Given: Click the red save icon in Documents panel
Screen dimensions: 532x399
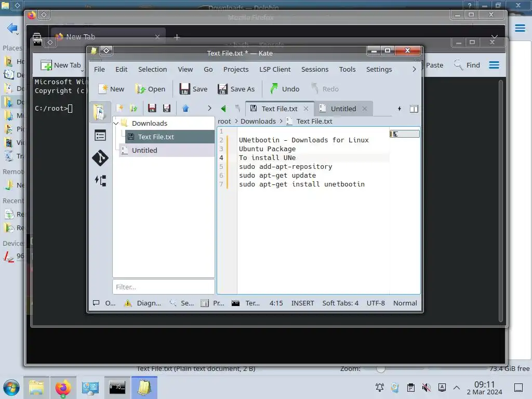Looking at the screenshot, I should pos(152,108).
